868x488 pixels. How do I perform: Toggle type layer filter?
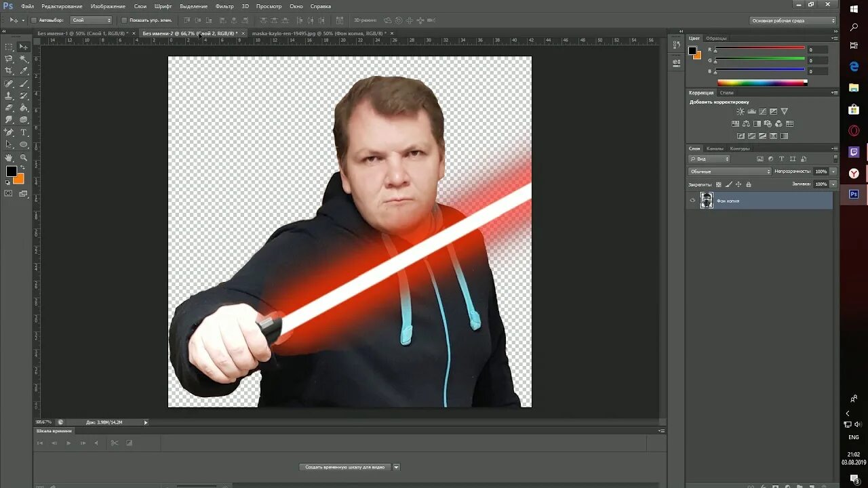(x=781, y=159)
